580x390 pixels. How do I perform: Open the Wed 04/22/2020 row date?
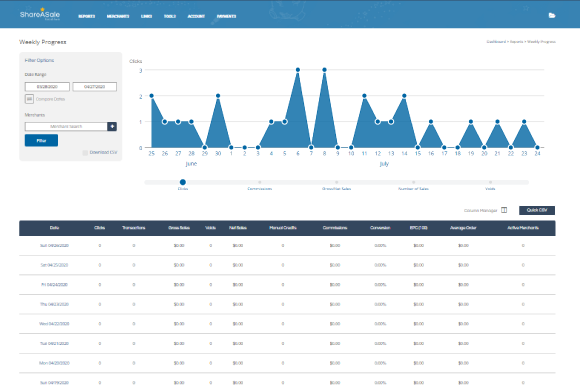point(54,324)
